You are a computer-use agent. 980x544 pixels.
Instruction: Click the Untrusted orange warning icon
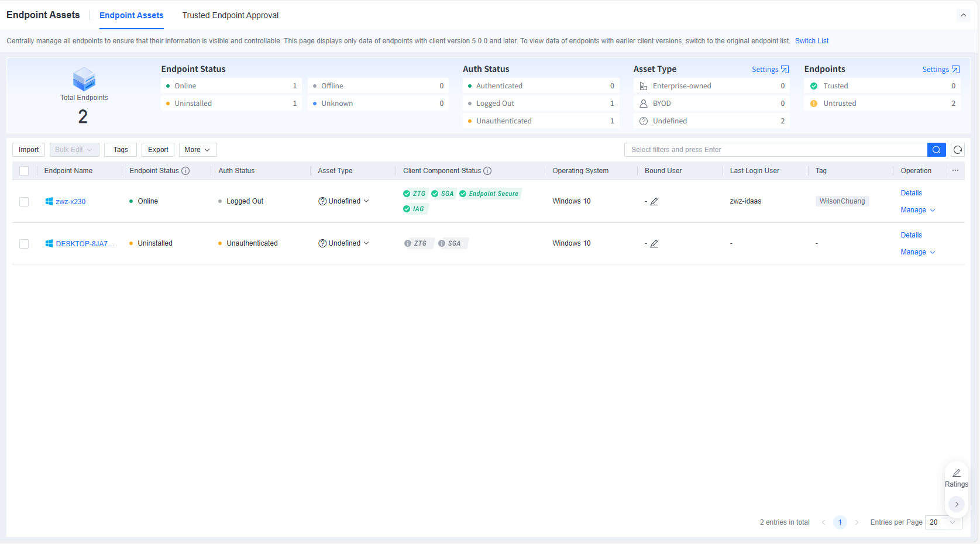[x=814, y=104]
